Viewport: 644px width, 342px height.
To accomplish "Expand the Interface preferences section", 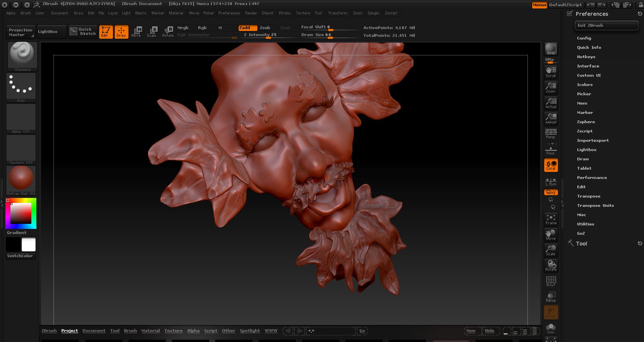I will (x=588, y=66).
